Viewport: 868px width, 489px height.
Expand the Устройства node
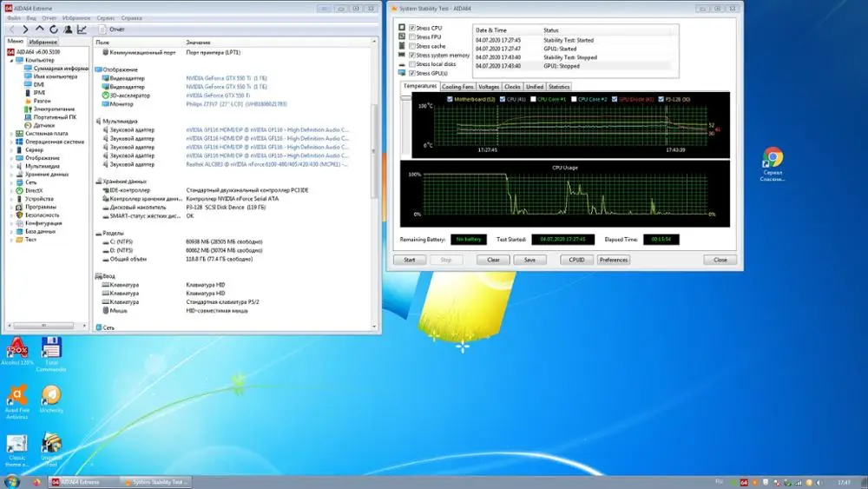(11, 199)
